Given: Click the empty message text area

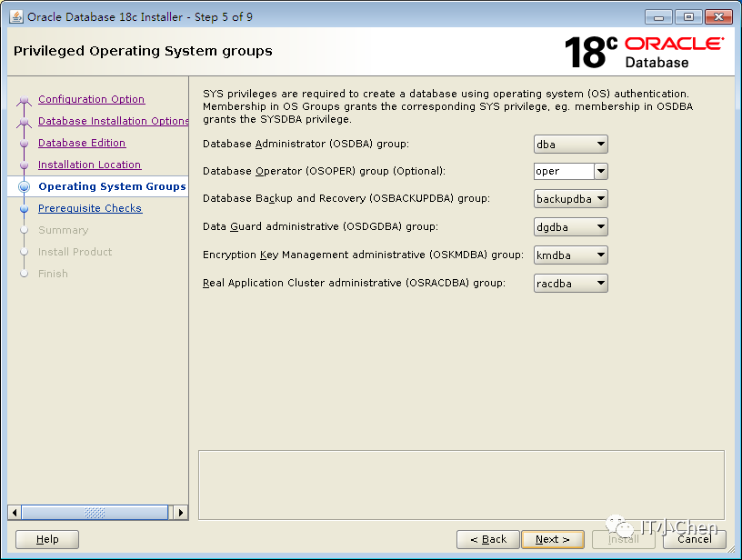Looking at the screenshot, I should (461, 485).
